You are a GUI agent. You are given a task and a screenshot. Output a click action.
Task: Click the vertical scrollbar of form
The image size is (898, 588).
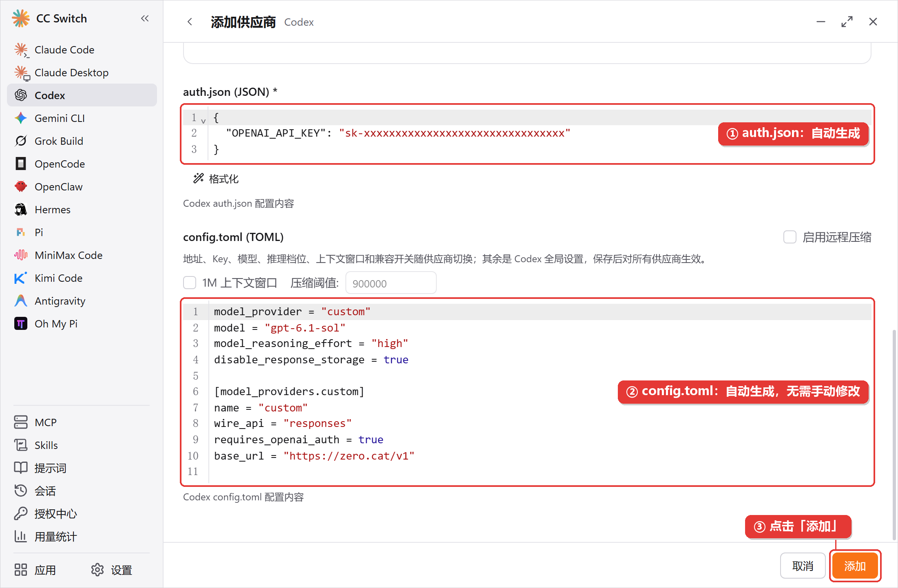point(894,434)
